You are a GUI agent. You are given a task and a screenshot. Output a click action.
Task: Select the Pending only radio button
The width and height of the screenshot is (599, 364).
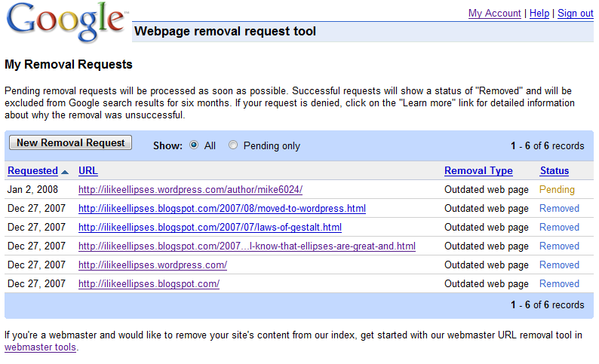pos(233,145)
